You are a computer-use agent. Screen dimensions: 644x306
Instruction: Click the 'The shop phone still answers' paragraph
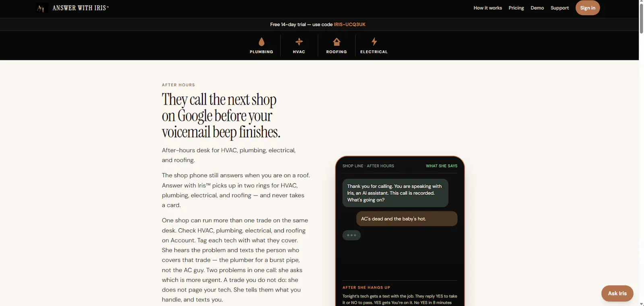(236, 190)
